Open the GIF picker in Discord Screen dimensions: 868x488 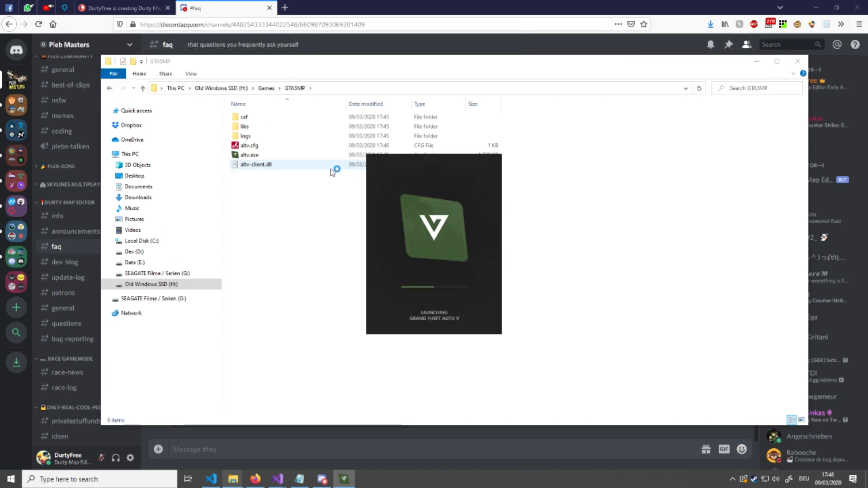tap(724, 449)
